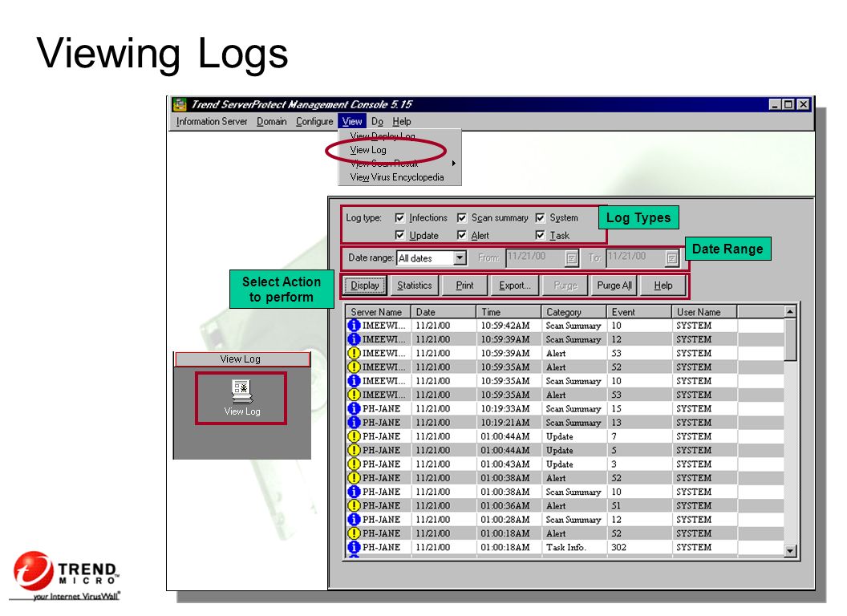Screen dimensions: 847x616
Task: Toggle the Task log type checkbox
Action: tap(540, 235)
